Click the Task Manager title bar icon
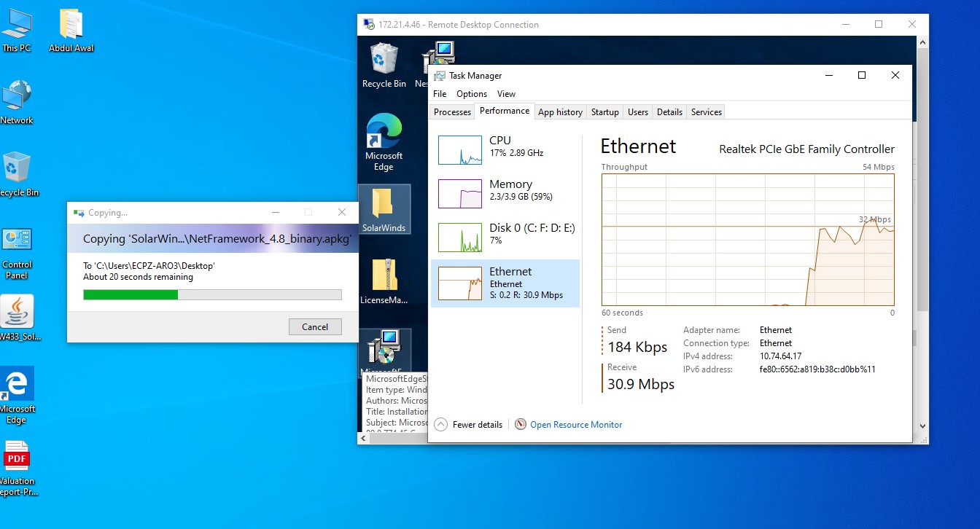Screen dimensions: 980x529 pyautogui.click(x=439, y=76)
